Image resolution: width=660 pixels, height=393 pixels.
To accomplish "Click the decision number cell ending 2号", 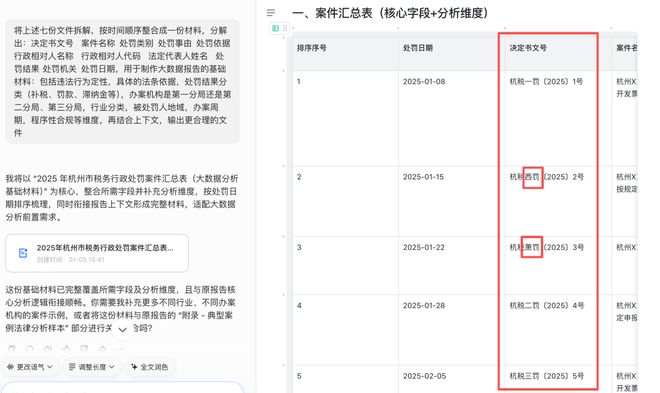I will (x=547, y=177).
